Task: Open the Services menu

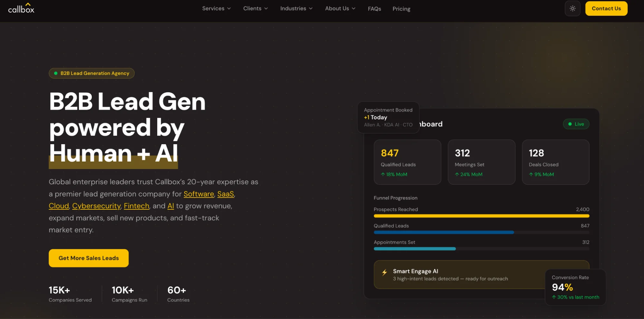Action: pyautogui.click(x=216, y=8)
